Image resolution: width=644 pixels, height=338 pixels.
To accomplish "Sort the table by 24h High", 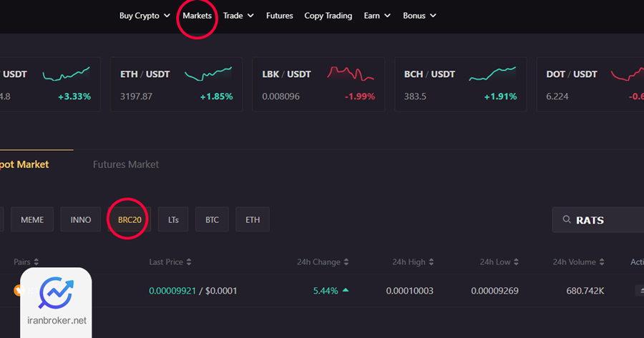I will (413, 262).
